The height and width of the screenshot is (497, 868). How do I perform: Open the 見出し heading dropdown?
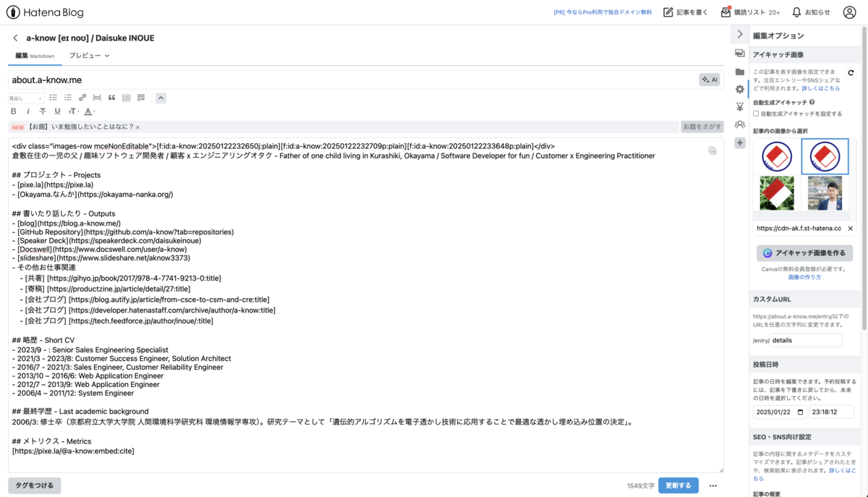point(25,98)
